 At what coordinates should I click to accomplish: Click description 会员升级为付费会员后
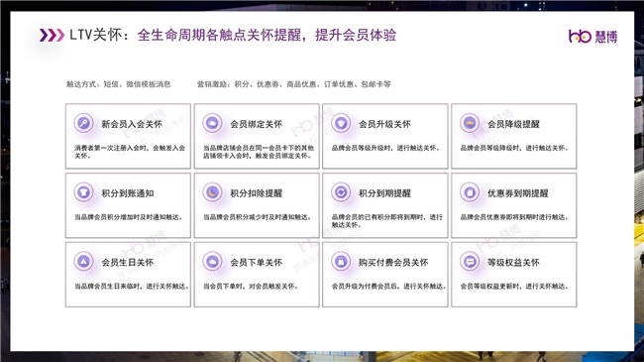tap(389, 286)
